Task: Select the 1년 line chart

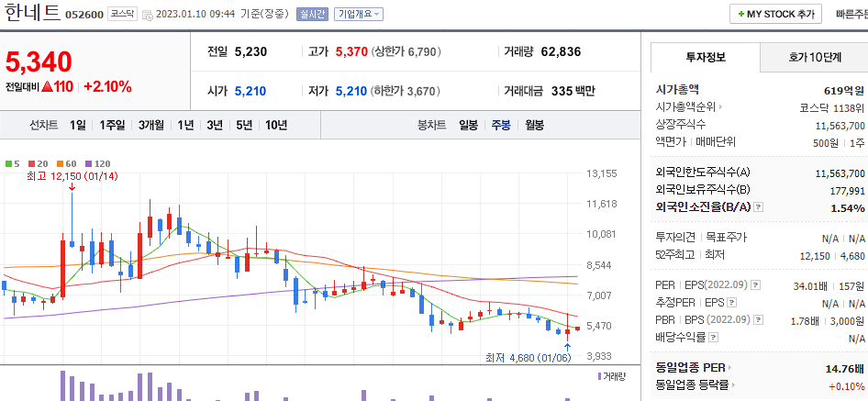Action: [185, 125]
